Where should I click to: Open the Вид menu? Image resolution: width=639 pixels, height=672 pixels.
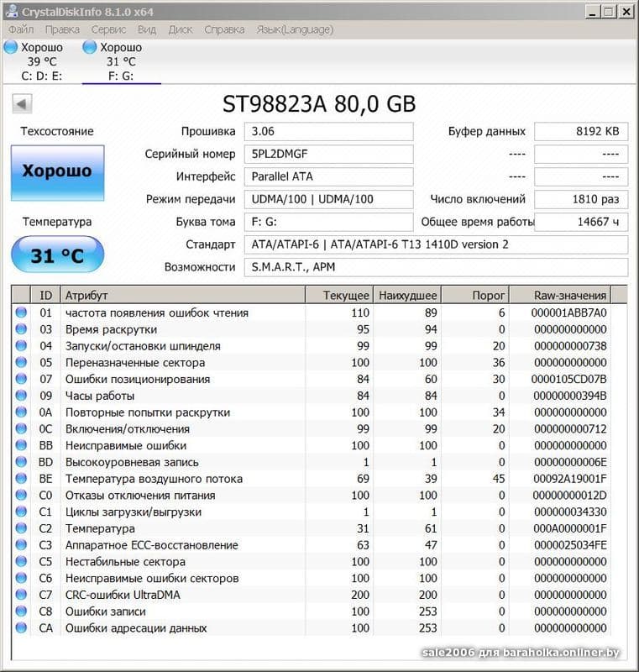[147, 29]
